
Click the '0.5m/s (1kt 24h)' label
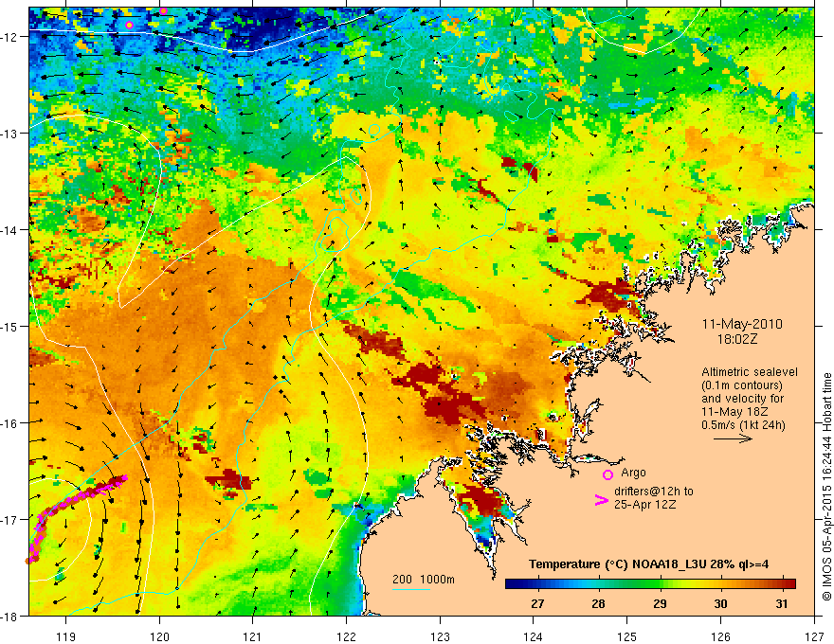[x=743, y=424]
